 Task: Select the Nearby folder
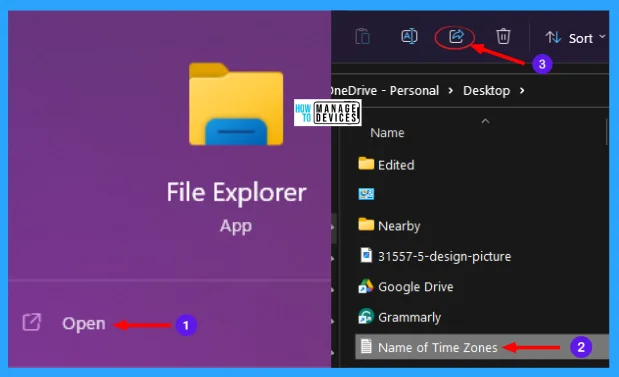click(399, 226)
